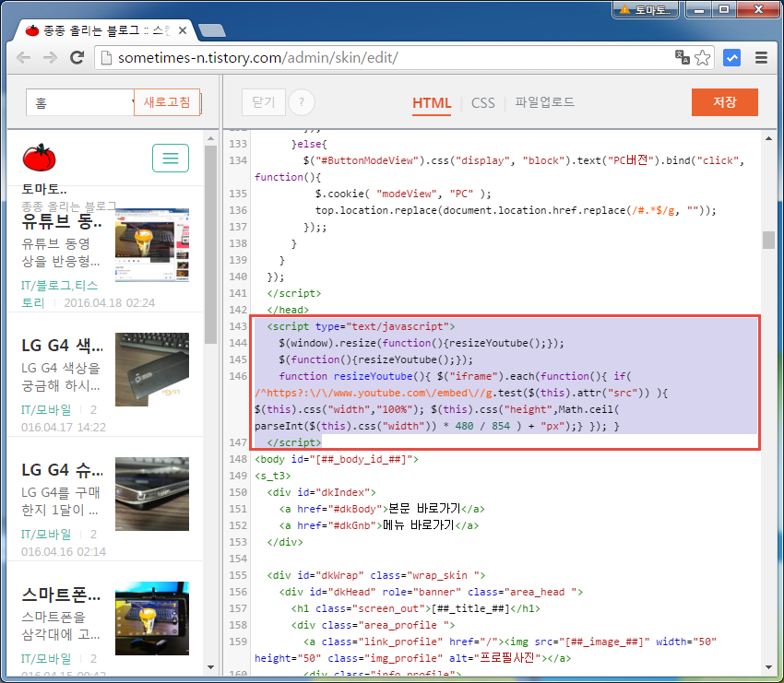Click the top.location.replace code line
The width and height of the screenshot is (784, 683).
coord(516,210)
